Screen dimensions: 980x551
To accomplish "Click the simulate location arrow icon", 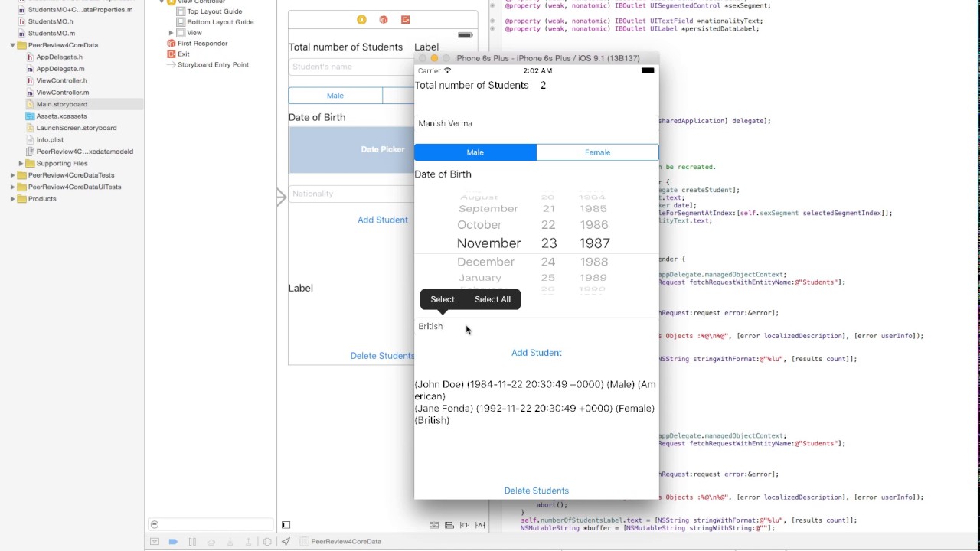I will [x=286, y=541].
